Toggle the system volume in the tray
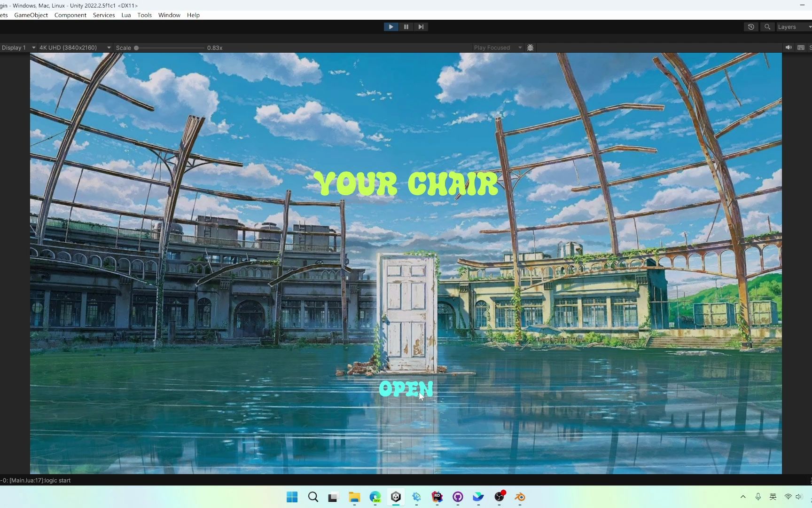This screenshot has height=508, width=812. pyautogui.click(x=799, y=497)
